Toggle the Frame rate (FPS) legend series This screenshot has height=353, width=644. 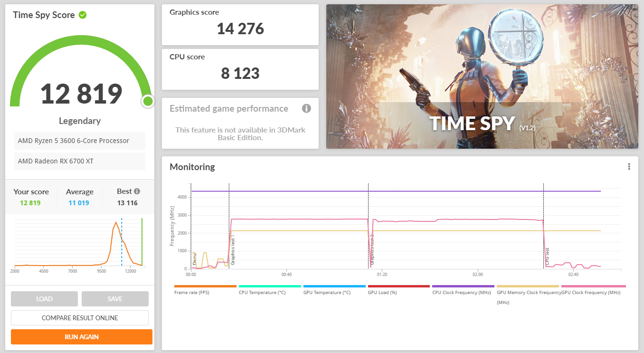(x=205, y=289)
